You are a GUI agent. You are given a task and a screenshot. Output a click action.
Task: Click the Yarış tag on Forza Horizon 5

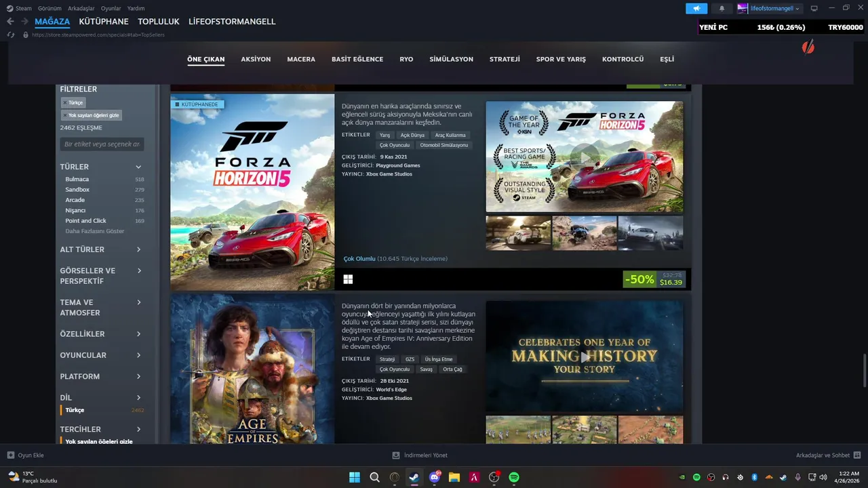(384, 135)
